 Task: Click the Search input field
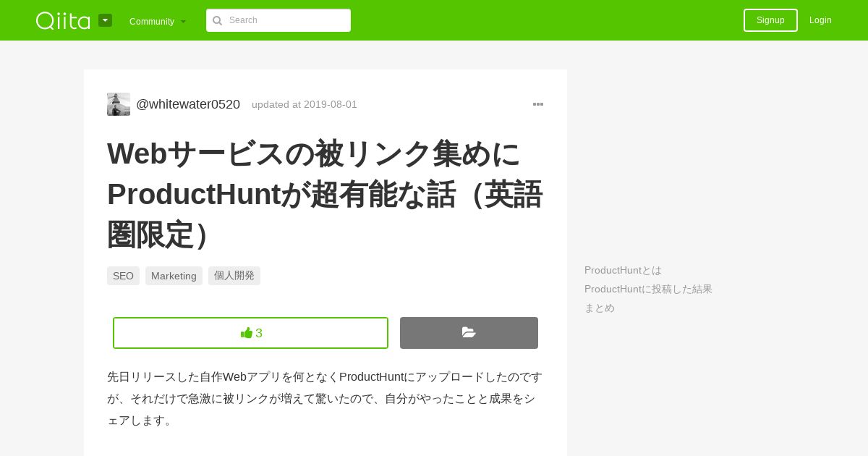click(x=278, y=20)
